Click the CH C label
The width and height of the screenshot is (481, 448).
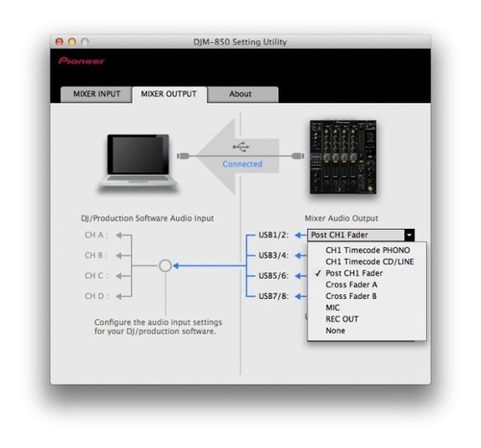point(96,276)
